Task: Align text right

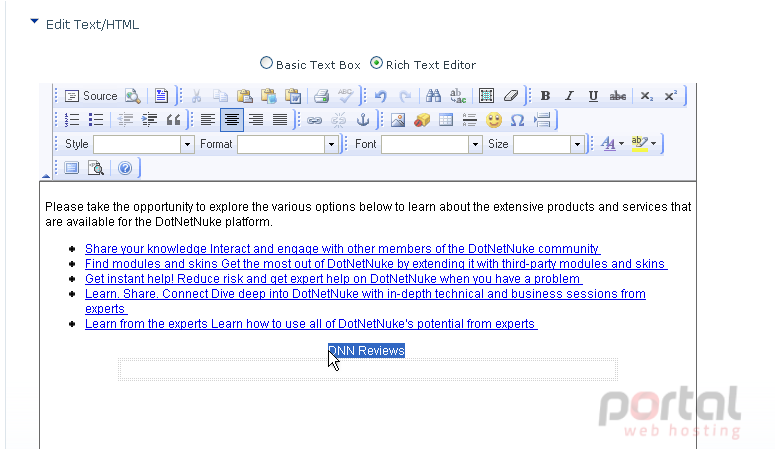Action: click(256, 120)
